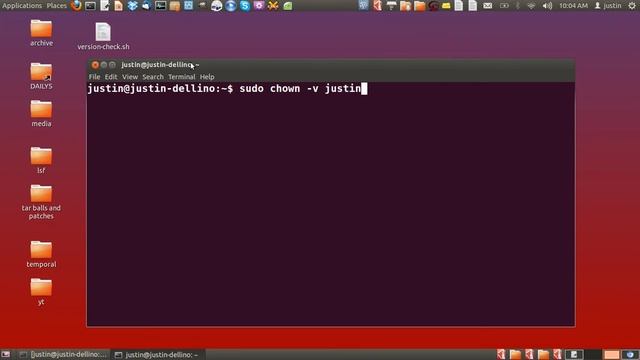The width and height of the screenshot is (640, 360).
Task: Open the Dropbox launcher icon
Action: tap(133, 6)
